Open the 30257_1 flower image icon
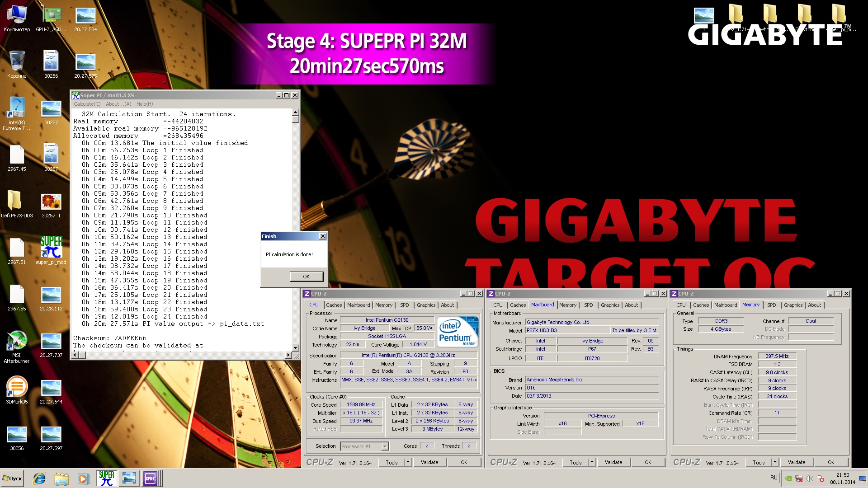Image resolution: width=868 pixels, height=488 pixels. click(51, 204)
